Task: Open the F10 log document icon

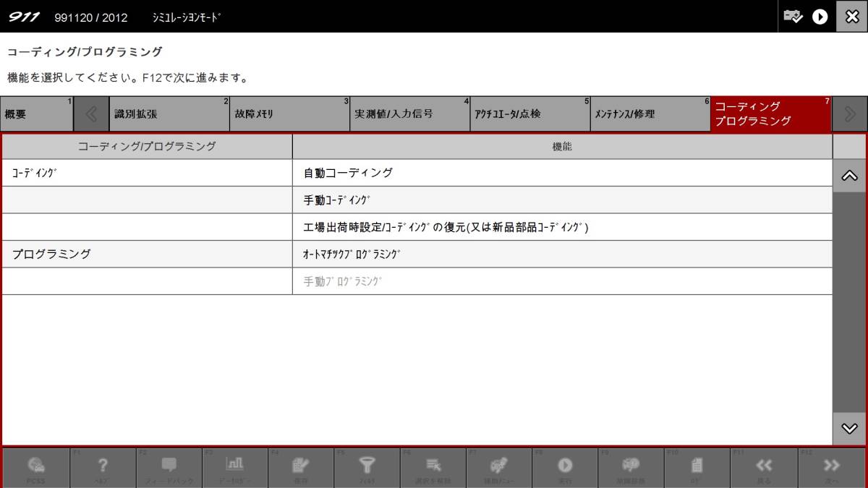Action: (x=697, y=466)
